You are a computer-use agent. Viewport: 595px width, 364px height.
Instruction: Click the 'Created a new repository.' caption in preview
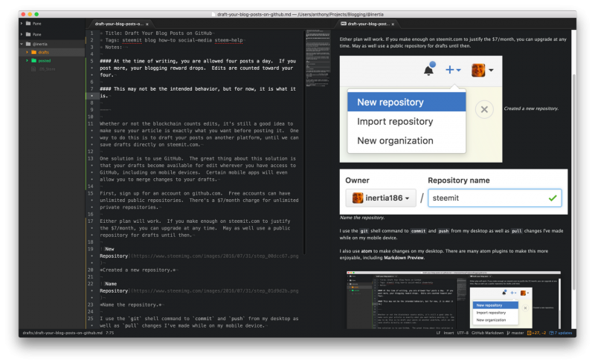pyautogui.click(x=531, y=108)
